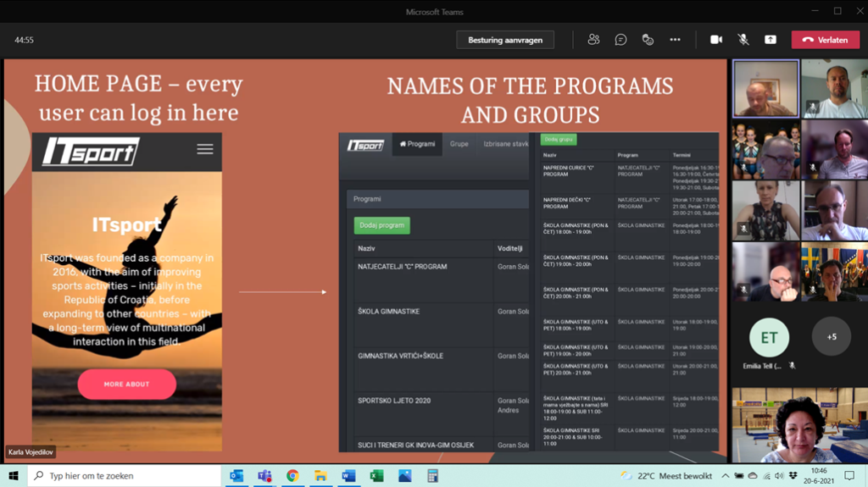The image size is (868, 487).
Task: Open the weather widget showing 22°C
Action: coord(666,475)
